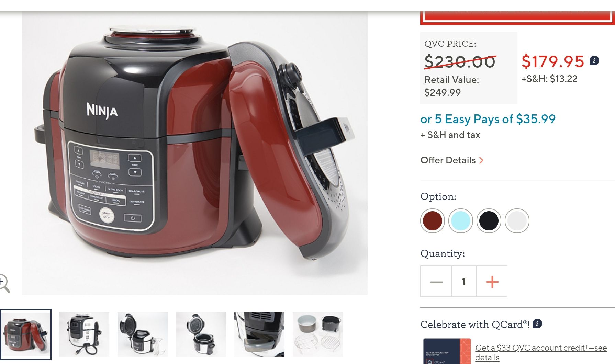Show the vent close-up thumbnail

259,334
